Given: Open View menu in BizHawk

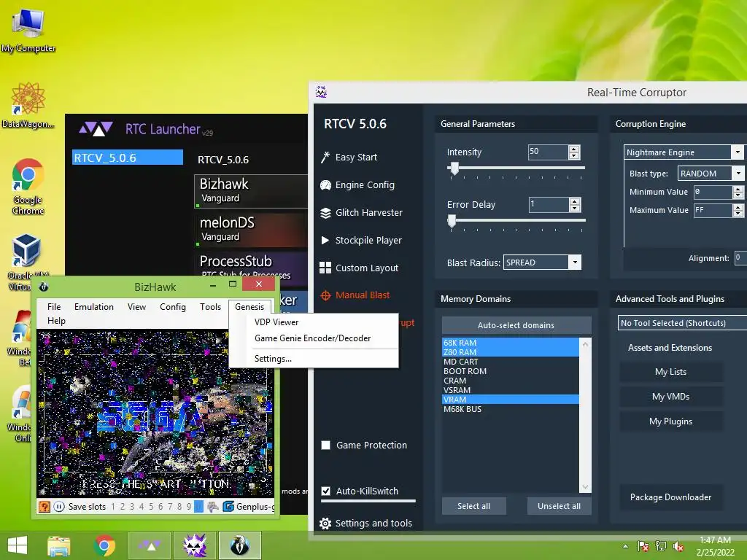Looking at the screenshot, I should [136, 307].
